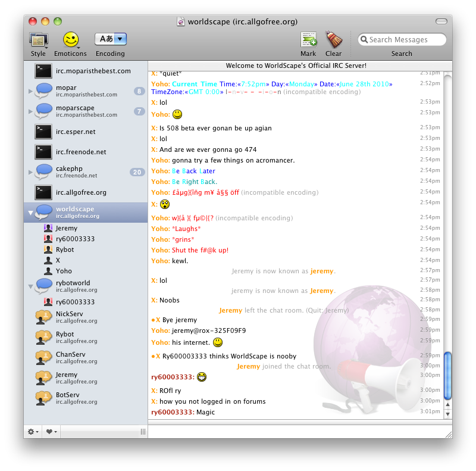Screen dimensions: 476x471
Task: Select member Yoho in worldscape list
Action: 86,271
